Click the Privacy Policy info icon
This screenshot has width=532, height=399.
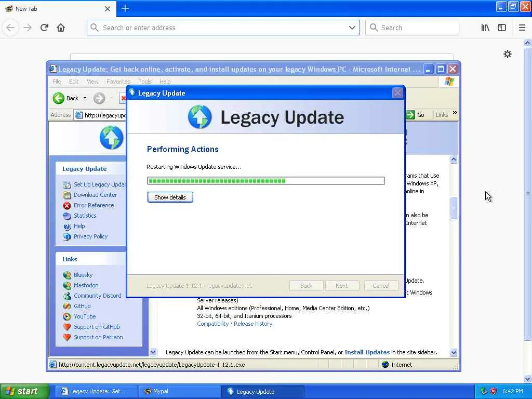[x=67, y=237]
